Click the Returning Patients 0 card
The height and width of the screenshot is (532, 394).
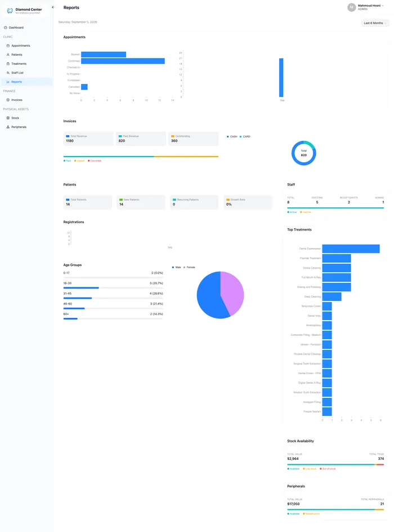pos(194,202)
